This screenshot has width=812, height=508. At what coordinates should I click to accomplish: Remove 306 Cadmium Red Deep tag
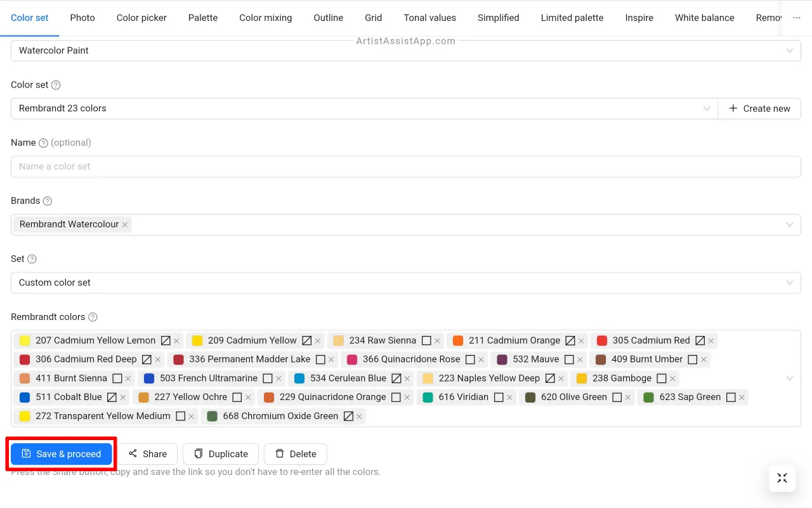tap(158, 359)
